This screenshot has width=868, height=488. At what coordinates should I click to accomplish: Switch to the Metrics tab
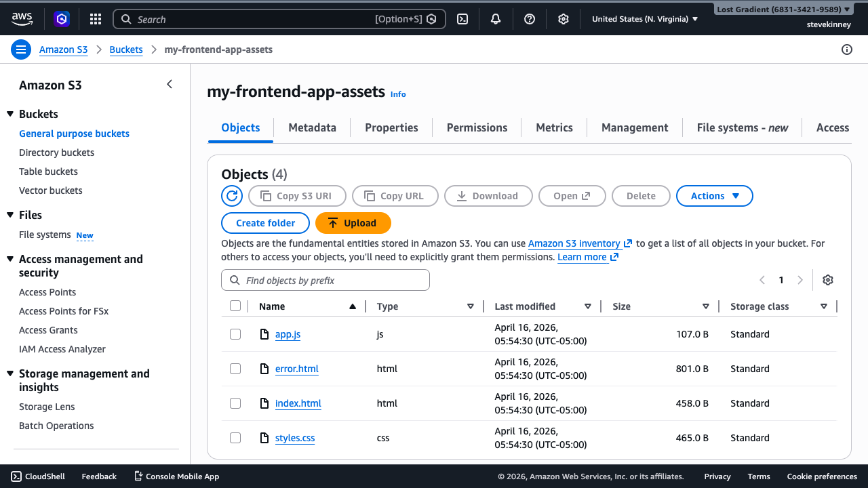pos(554,127)
